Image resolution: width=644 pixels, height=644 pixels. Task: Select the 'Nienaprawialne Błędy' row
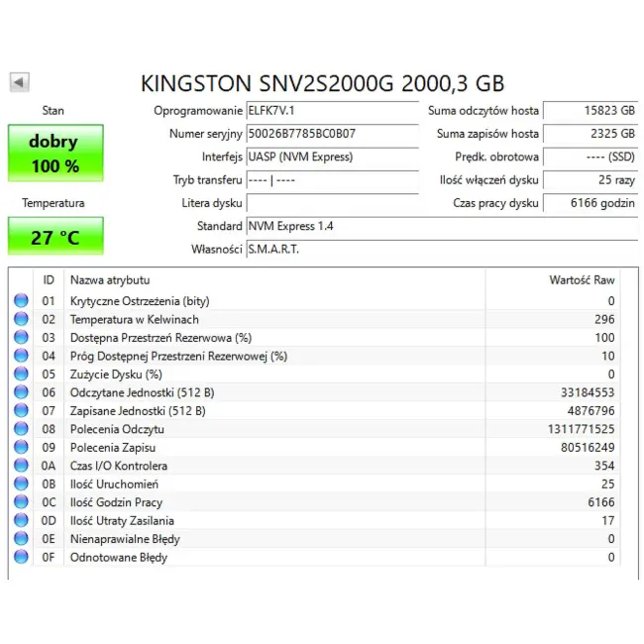click(315, 538)
